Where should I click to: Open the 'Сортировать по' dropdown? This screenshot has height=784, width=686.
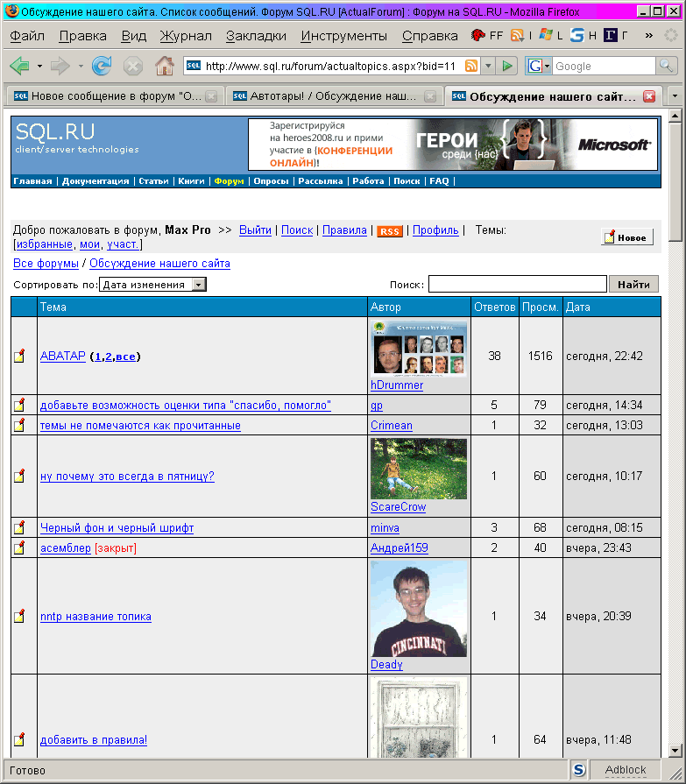199,285
